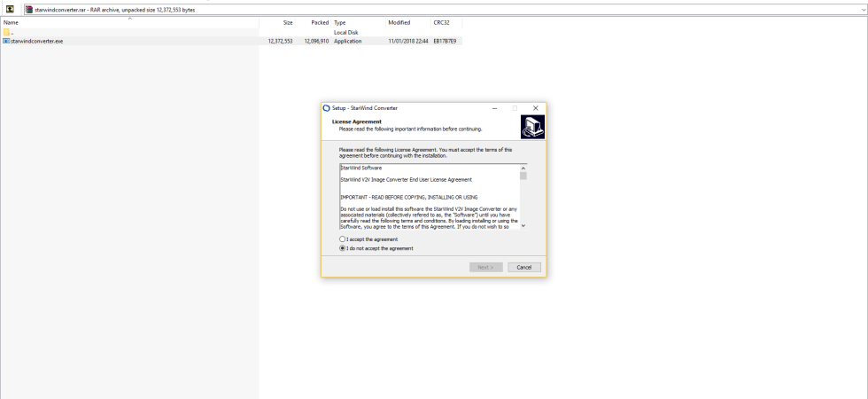Click license text scrollbar up arrow
The image size is (868, 399).
523,168
